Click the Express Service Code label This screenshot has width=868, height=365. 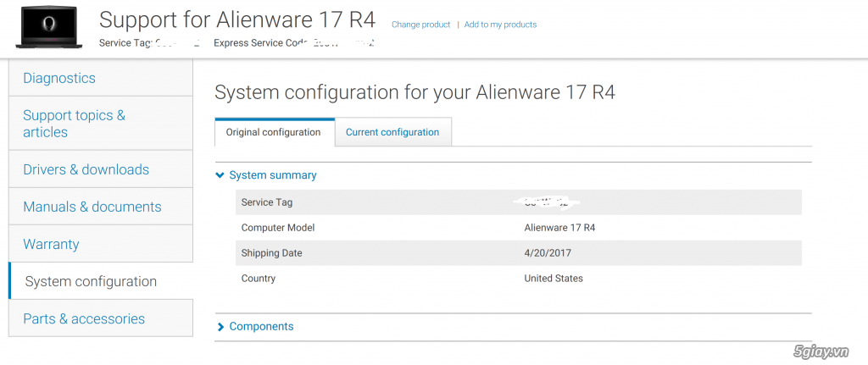[x=263, y=42]
